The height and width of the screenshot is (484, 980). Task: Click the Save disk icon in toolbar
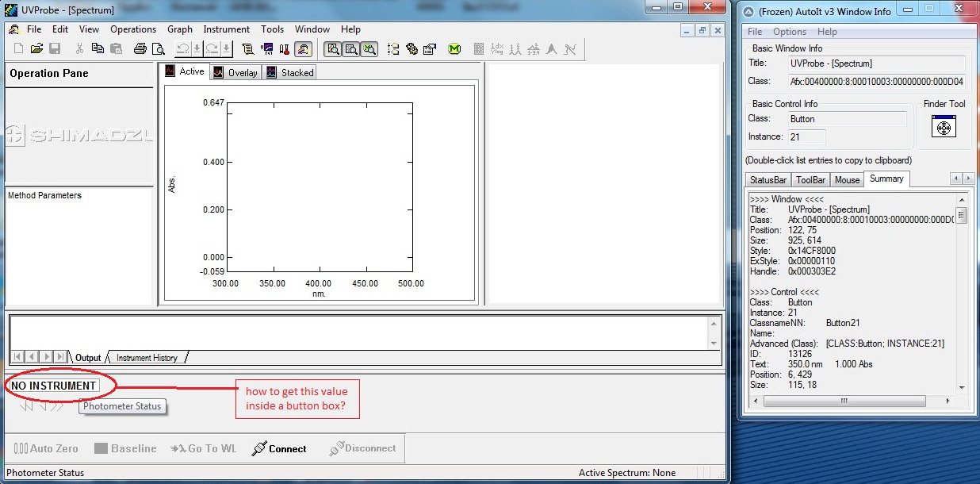55,49
